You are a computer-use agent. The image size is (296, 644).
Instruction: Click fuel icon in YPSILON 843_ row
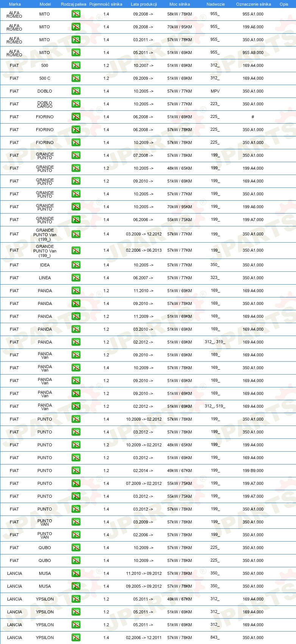(76, 638)
